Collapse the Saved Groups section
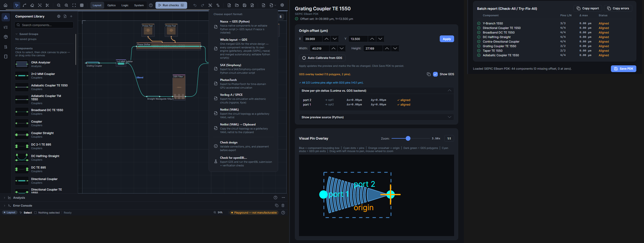Screen dimensions: 644x243 coord(17,34)
